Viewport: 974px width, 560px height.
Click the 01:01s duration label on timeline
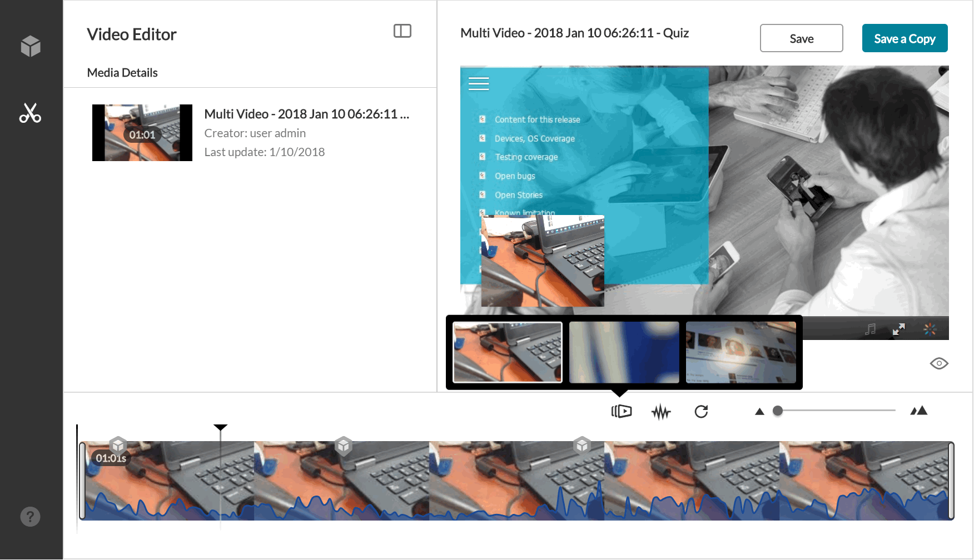click(x=111, y=458)
